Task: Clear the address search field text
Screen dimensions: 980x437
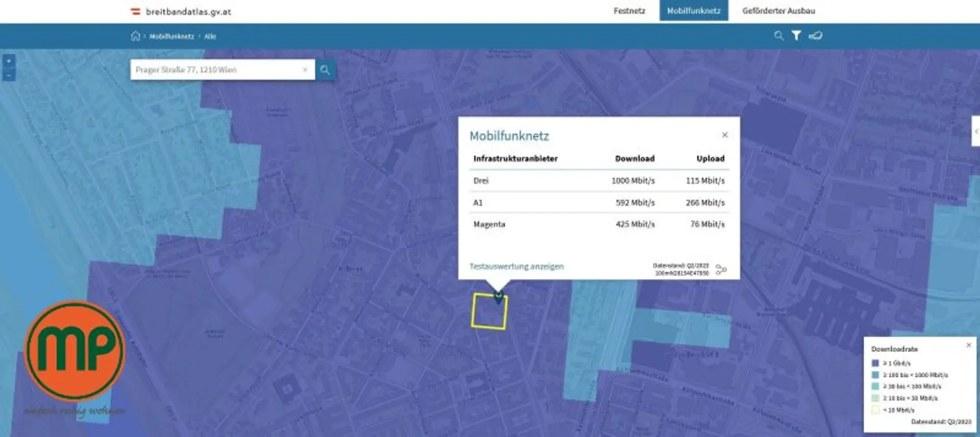Action: 305,70
